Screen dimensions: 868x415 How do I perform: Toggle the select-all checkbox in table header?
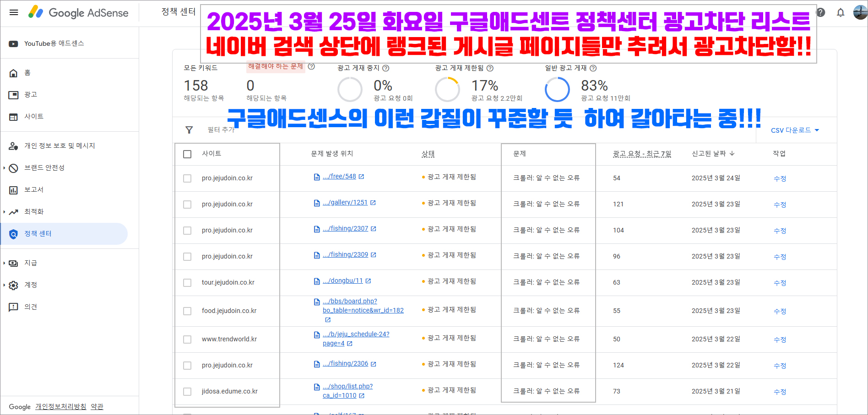[x=187, y=154]
